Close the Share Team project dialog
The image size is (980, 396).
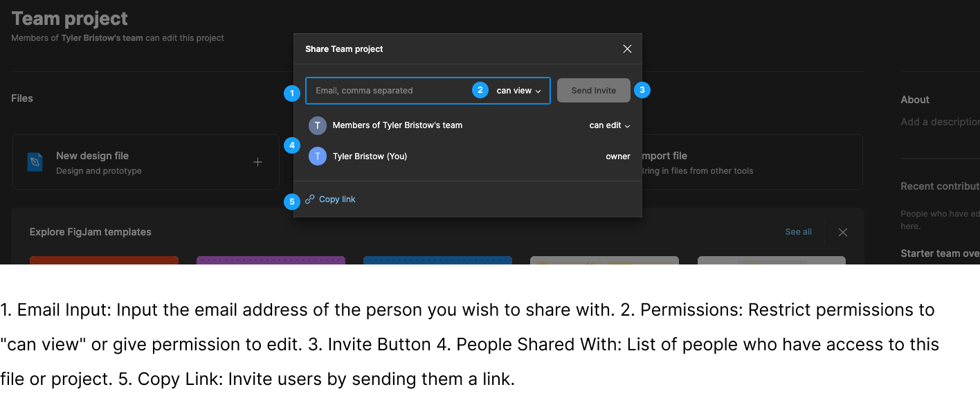627,49
